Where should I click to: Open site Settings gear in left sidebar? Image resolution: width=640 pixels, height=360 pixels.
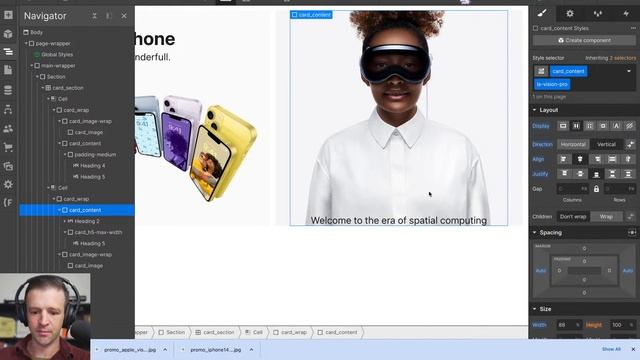tap(8, 184)
